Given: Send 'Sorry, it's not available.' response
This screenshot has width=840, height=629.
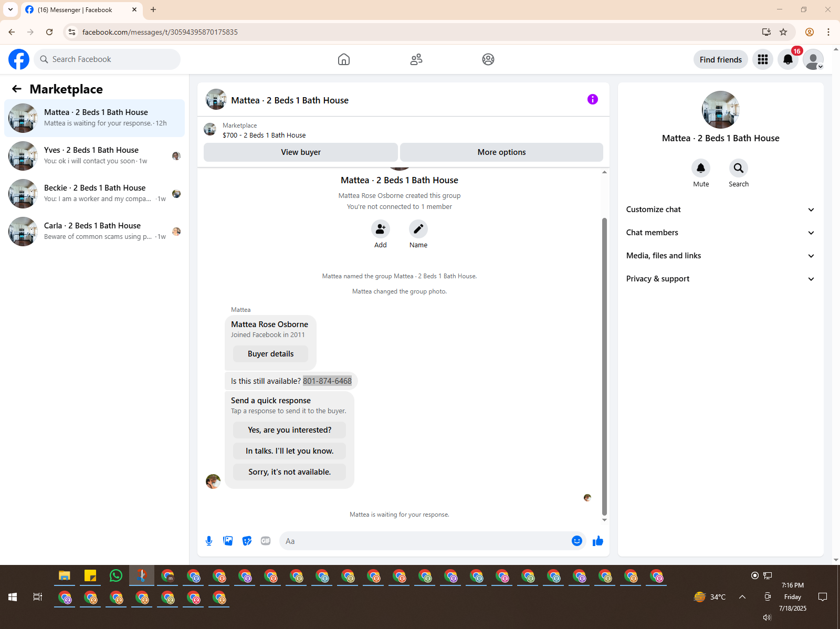Looking at the screenshot, I should point(289,472).
